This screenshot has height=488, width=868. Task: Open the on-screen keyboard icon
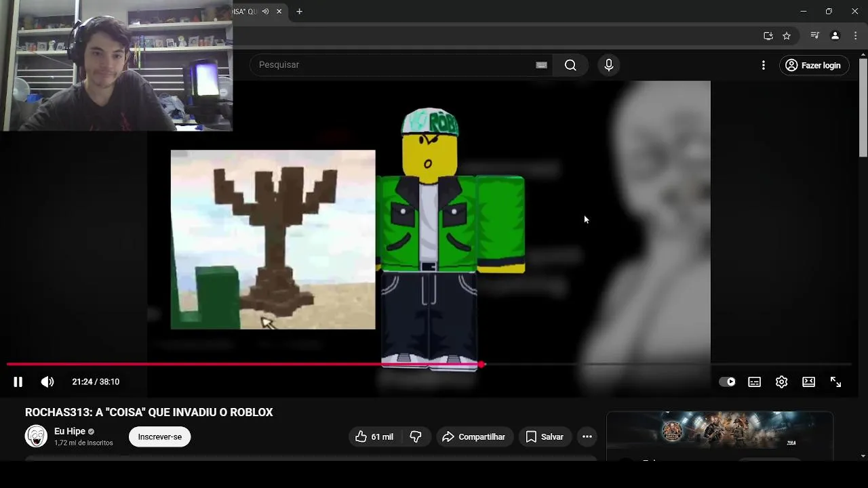541,65
